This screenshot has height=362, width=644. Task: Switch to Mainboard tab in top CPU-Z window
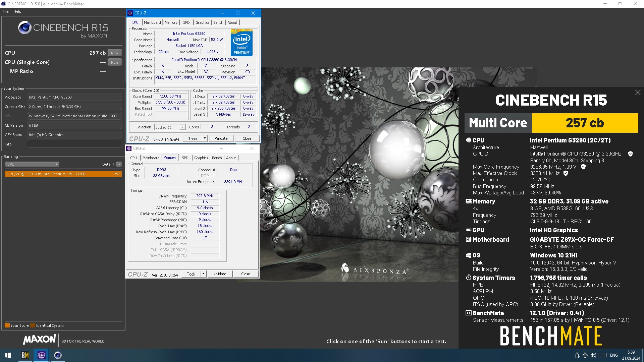[152, 22]
